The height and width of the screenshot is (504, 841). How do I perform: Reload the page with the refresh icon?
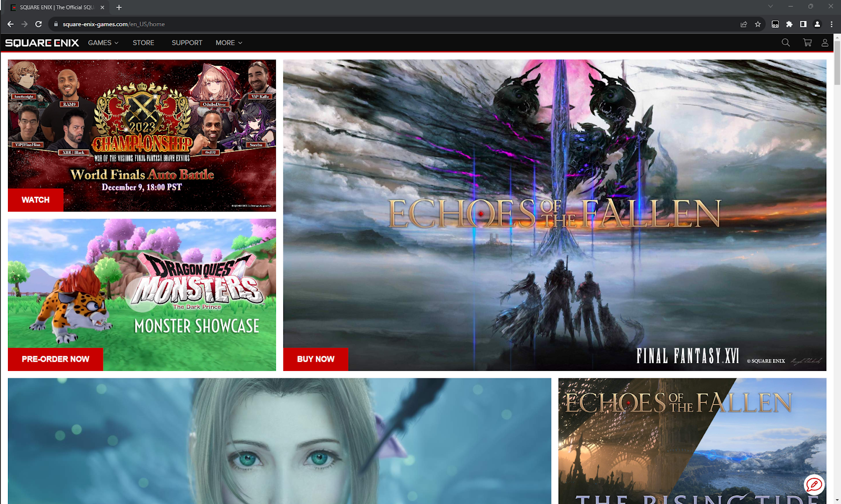coord(38,24)
